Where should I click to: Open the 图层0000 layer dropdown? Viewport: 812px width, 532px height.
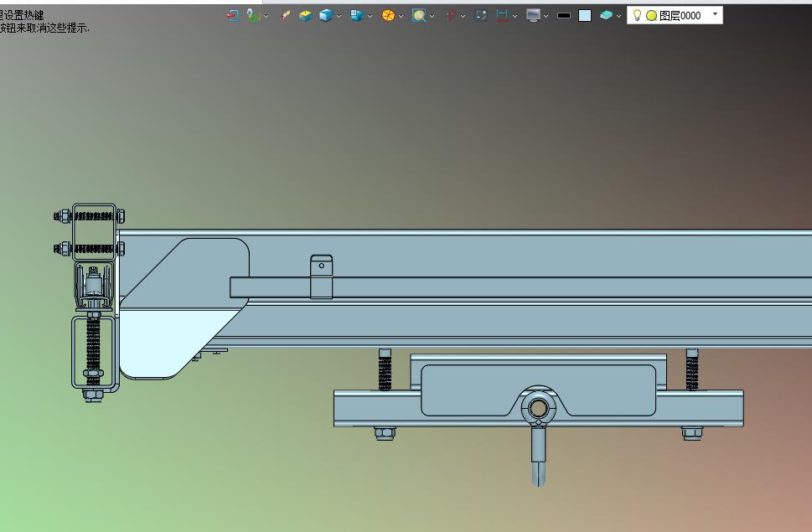[x=715, y=14]
